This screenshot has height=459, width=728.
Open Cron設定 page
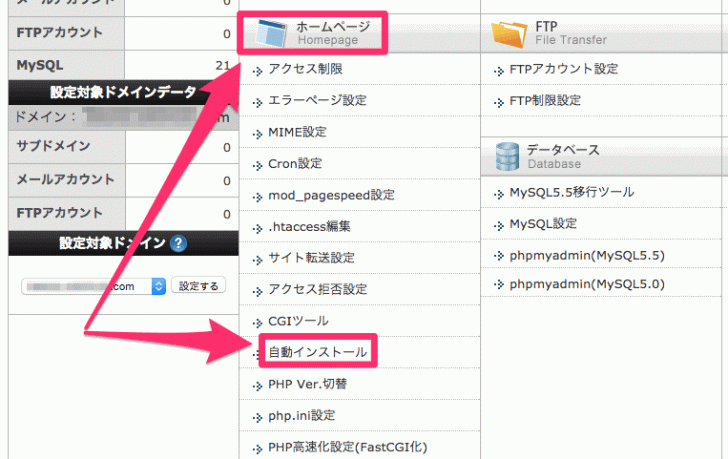pyautogui.click(x=295, y=163)
